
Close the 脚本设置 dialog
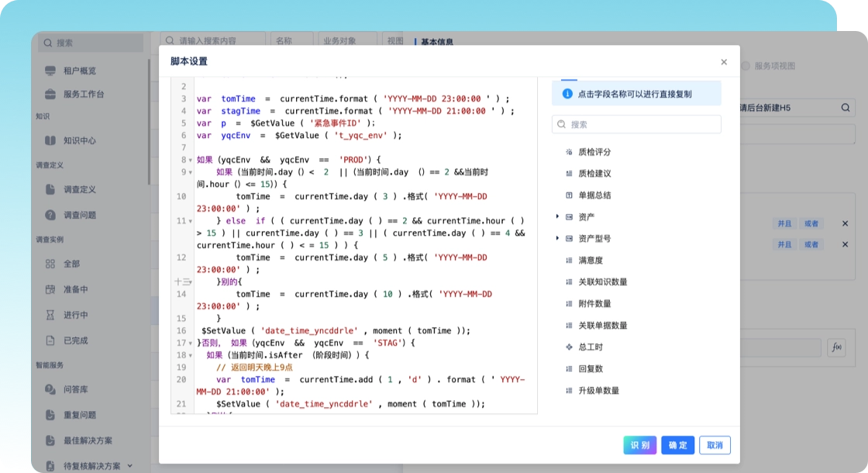(x=724, y=62)
